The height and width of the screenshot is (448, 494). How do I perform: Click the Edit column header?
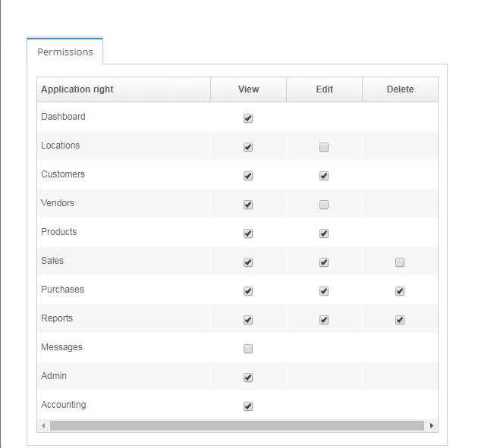tap(325, 89)
